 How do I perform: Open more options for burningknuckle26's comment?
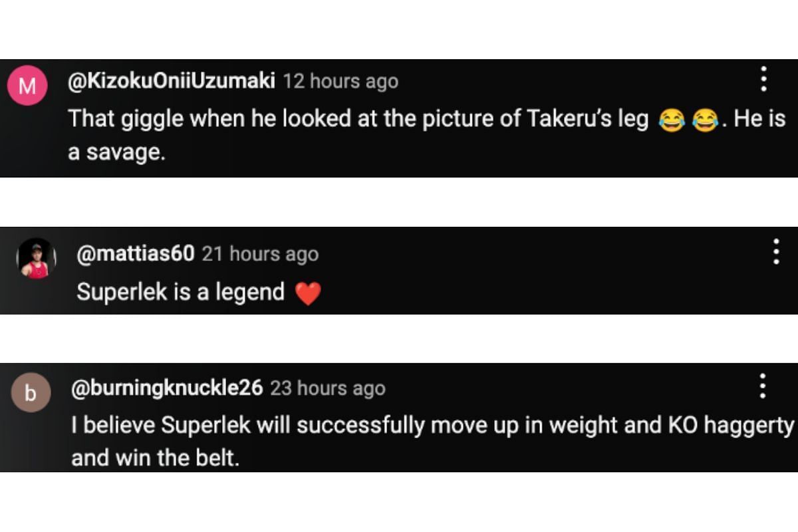pyautogui.click(x=762, y=386)
